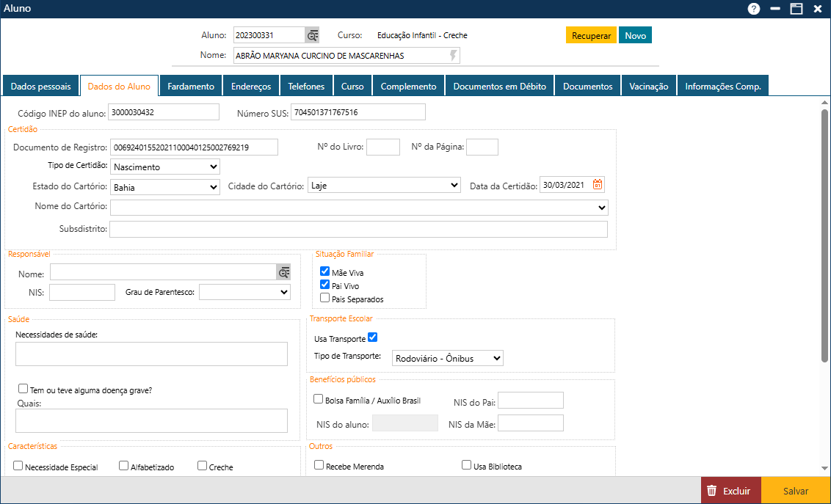
Task: Click the Número SUS field
Action: (358, 112)
